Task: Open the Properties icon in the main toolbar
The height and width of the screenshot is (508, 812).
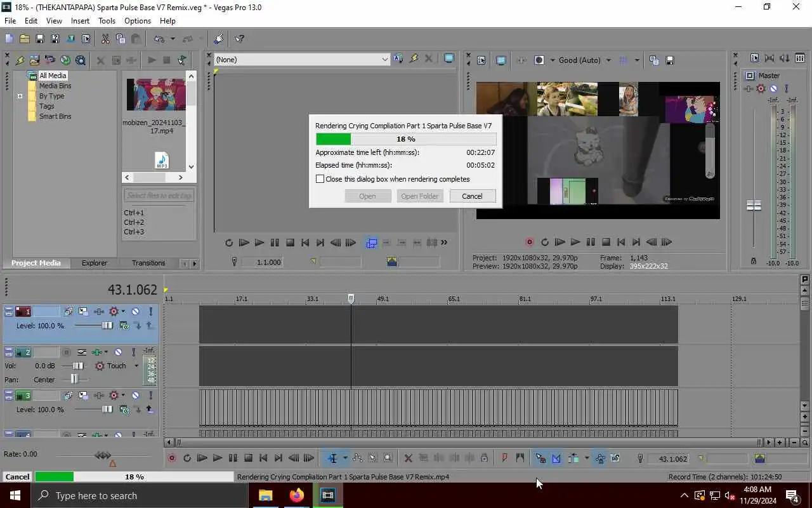Action: point(86,39)
